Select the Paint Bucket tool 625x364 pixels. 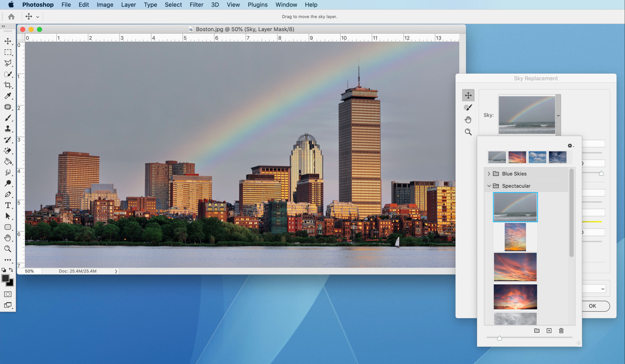click(x=8, y=162)
